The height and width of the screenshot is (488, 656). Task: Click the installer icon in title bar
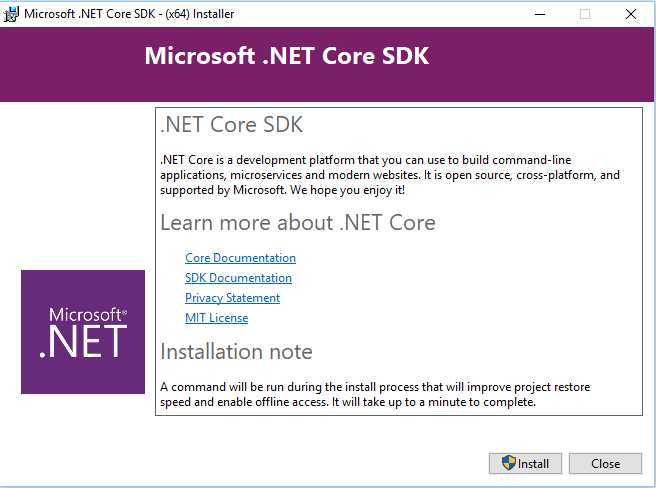tap(11, 14)
